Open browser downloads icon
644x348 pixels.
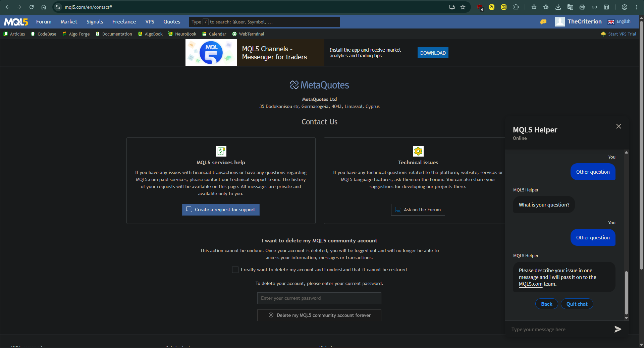coord(558,7)
